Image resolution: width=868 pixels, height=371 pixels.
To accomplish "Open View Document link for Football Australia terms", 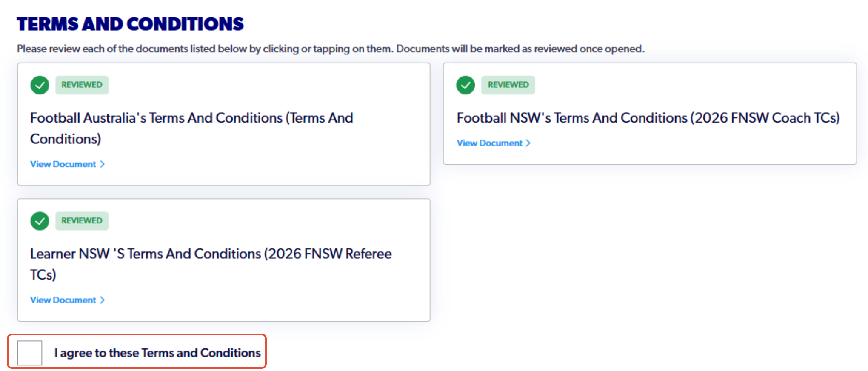I will 67,164.
